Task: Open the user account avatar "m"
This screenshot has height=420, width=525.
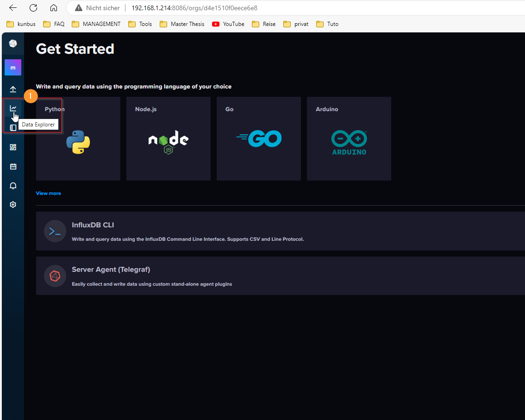Action: click(x=13, y=68)
